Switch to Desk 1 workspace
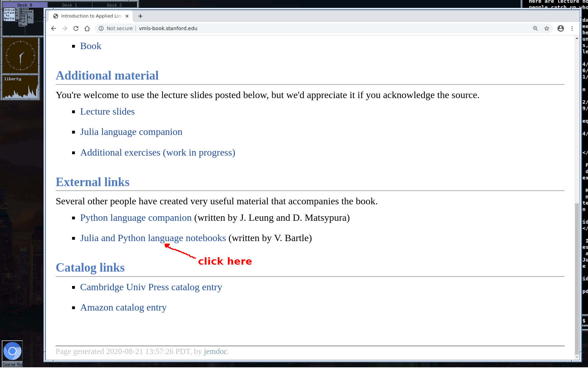 (70, 5)
